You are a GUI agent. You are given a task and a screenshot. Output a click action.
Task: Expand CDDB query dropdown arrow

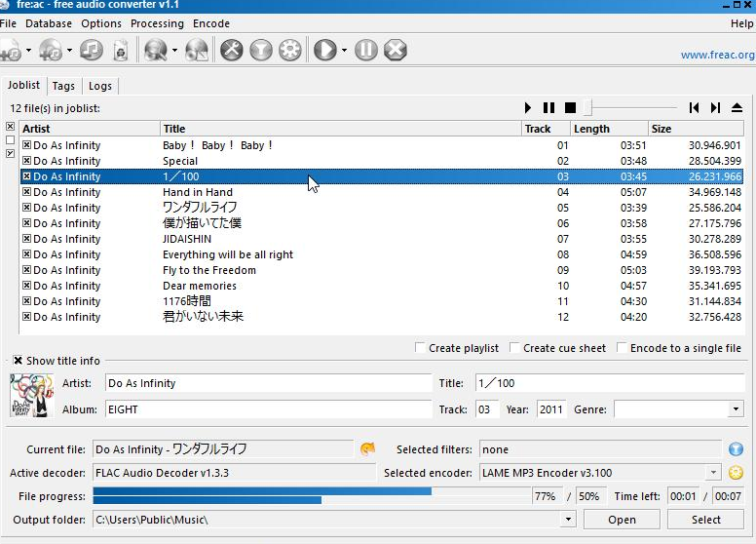click(x=174, y=50)
